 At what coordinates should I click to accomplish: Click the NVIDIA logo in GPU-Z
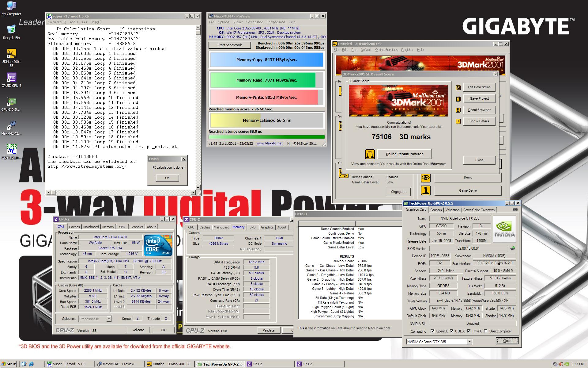[x=504, y=229]
